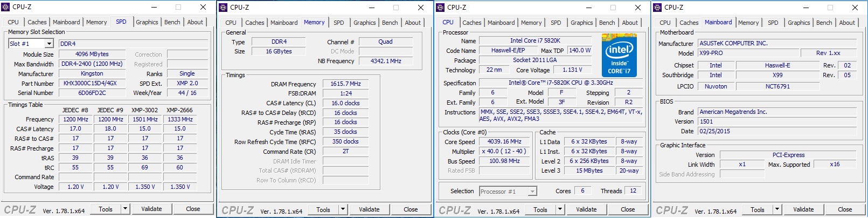Click the NB Frequency 4342.1 MHz value
Screen dimensions: 868x218
click(386, 61)
